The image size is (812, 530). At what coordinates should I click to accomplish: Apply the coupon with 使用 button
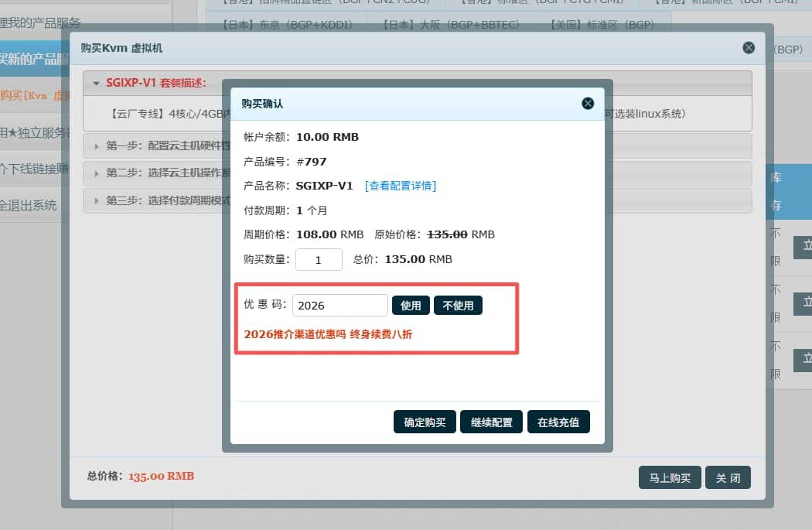[x=411, y=305]
